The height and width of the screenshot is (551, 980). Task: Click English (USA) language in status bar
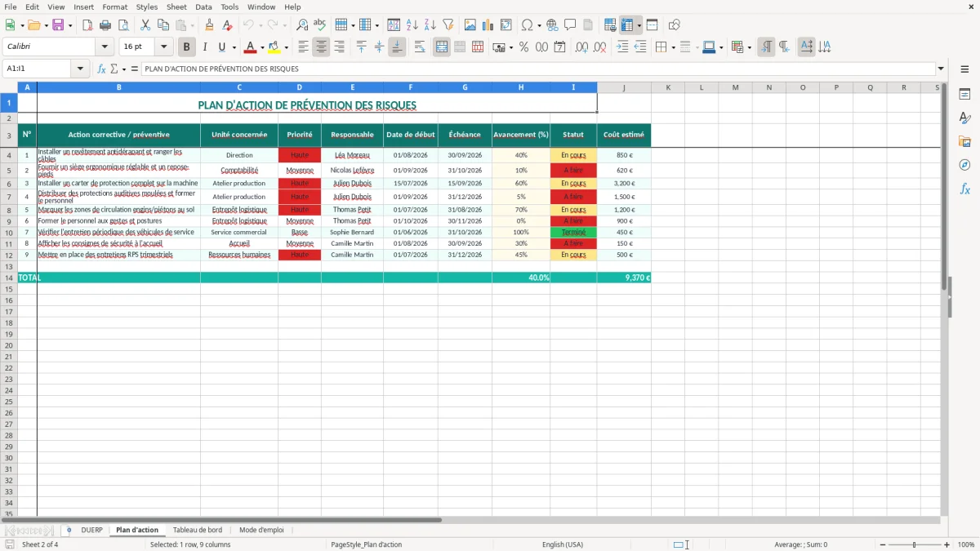click(563, 544)
